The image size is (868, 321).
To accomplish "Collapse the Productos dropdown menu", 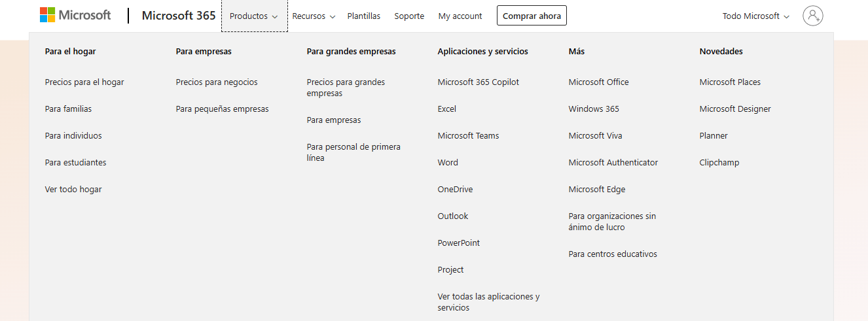I will pos(254,16).
